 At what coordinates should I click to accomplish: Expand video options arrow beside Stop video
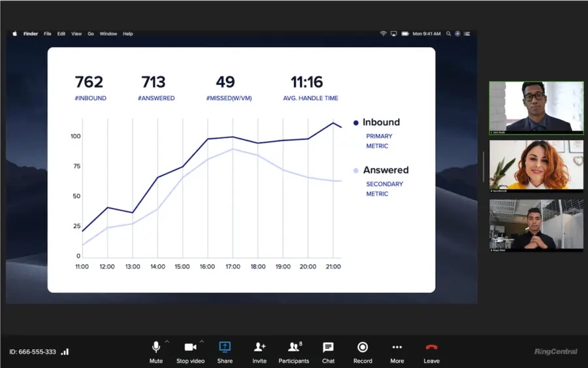tap(201, 342)
